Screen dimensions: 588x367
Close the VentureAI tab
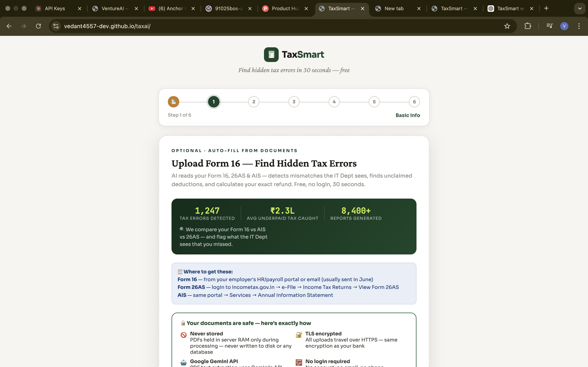coord(136,9)
